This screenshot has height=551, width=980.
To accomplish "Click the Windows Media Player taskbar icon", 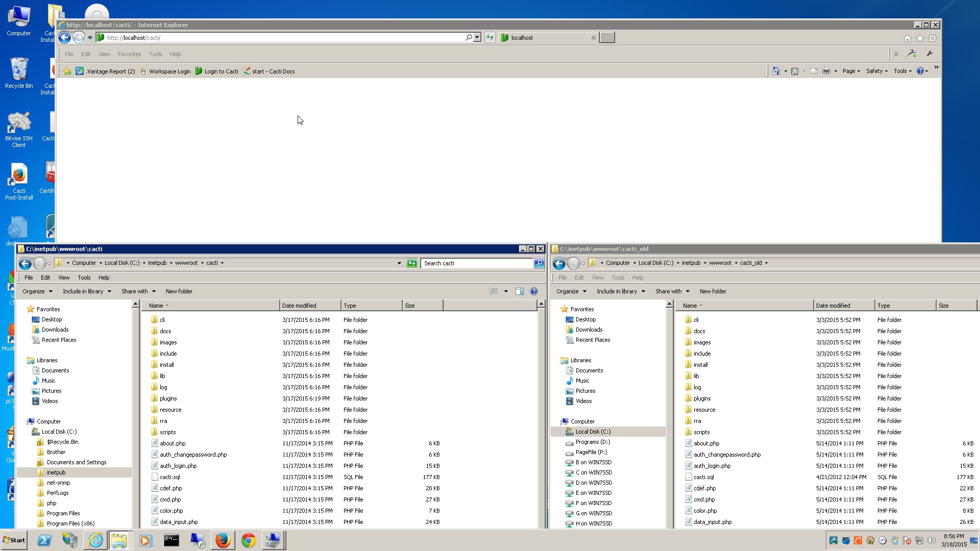I will click(x=146, y=540).
